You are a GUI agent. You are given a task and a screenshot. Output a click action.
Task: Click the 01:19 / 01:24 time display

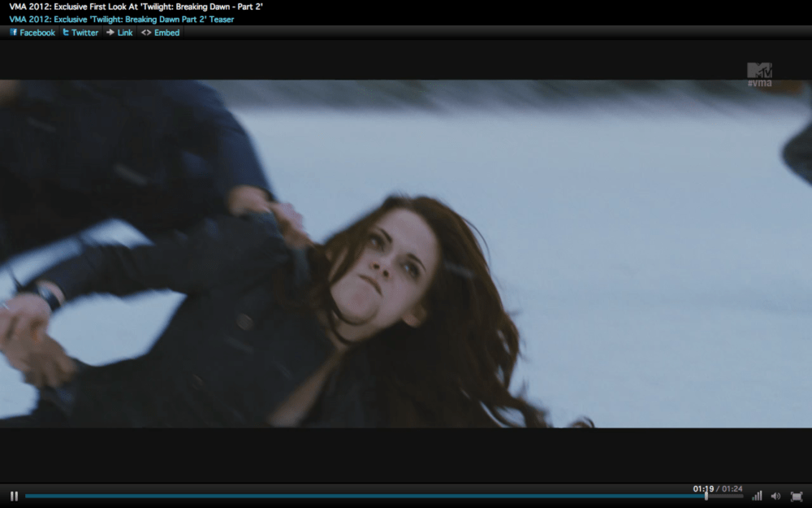point(717,488)
